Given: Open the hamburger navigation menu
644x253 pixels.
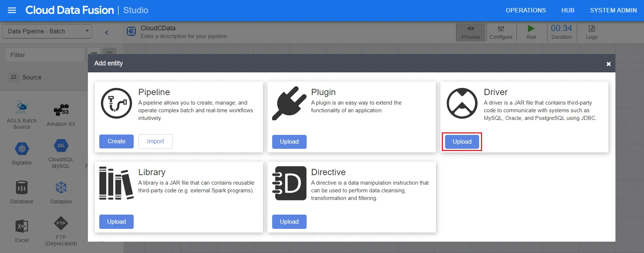Looking at the screenshot, I should point(12,10).
